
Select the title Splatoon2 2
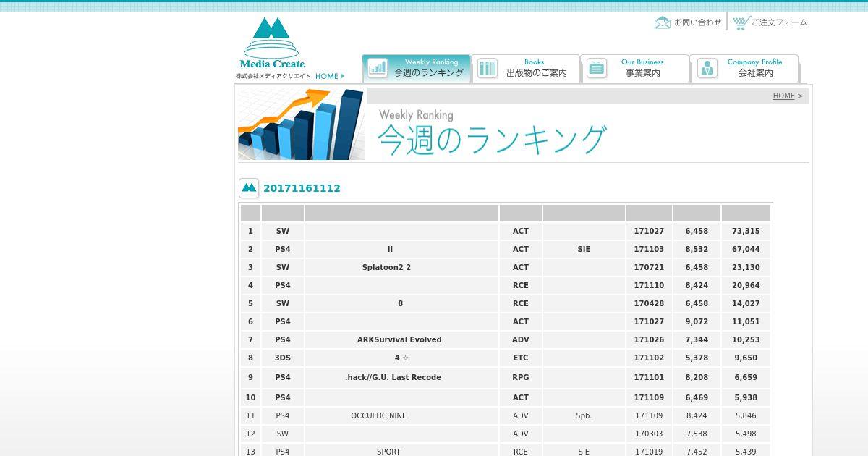(386, 267)
